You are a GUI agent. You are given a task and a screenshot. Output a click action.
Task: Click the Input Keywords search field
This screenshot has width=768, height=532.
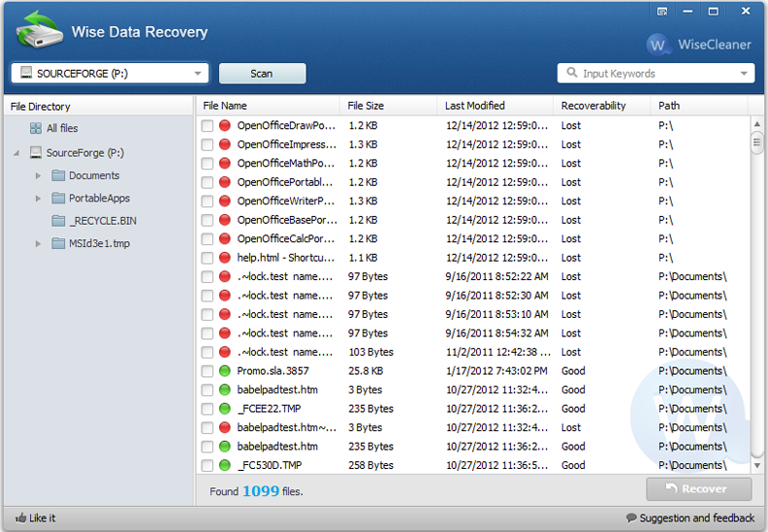pos(656,74)
